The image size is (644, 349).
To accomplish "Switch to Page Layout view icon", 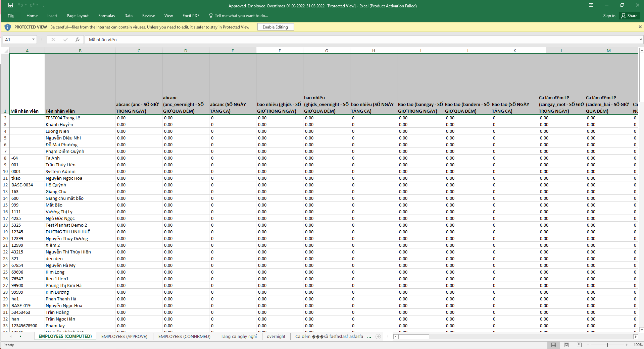I will tap(566, 345).
